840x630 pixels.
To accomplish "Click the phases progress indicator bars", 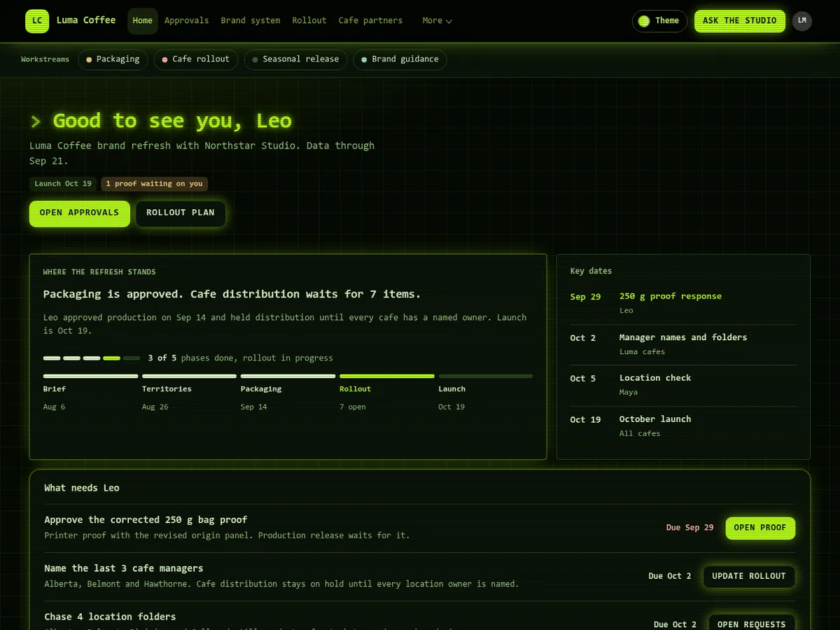I will (x=92, y=358).
